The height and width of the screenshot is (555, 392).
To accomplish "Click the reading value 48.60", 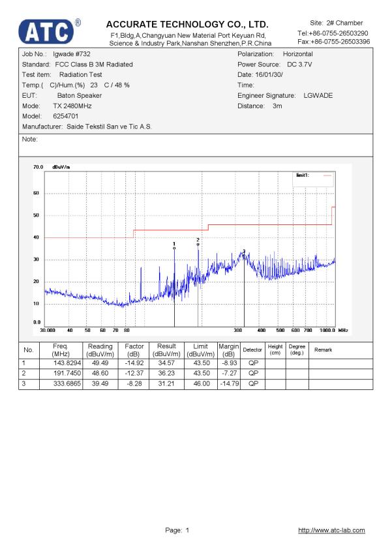I will pos(100,374).
